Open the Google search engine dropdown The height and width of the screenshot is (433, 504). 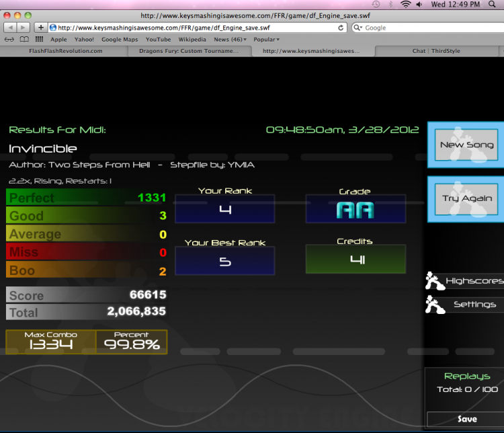pyautogui.click(x=358, y=28)
